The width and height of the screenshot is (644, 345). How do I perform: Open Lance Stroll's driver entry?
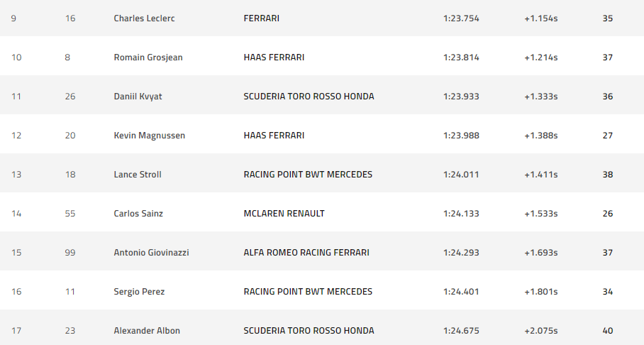click(x=137, y=175)
